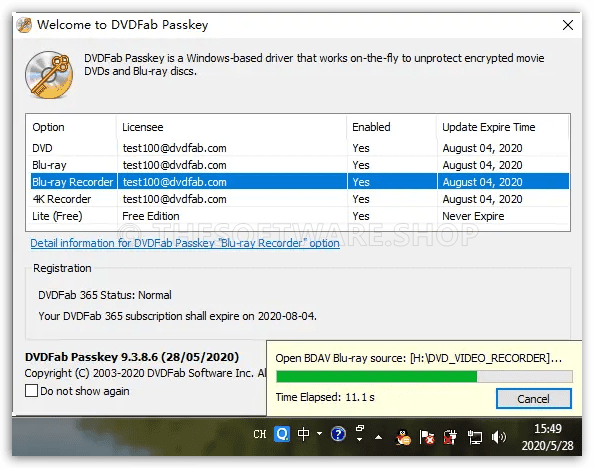This screenshot has width=594, height=468.
Task: Click the power plug tray icon with red X
Action: tap(450, 437)
